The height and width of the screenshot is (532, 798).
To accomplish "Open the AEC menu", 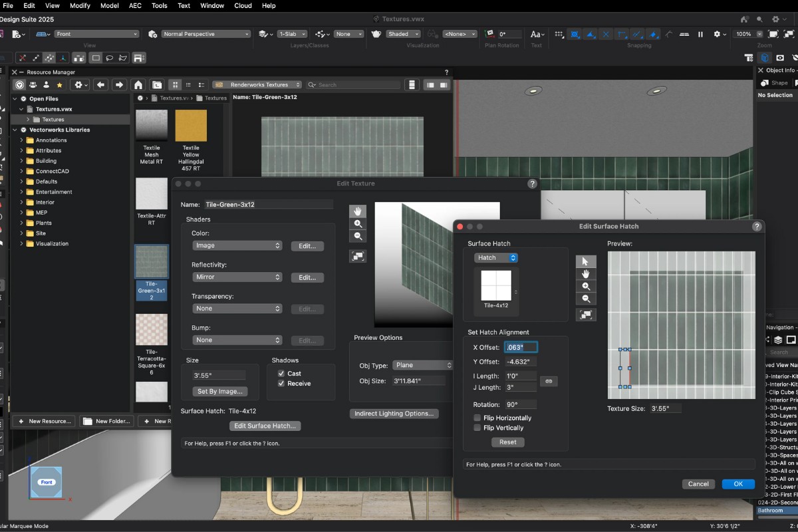I will [x=134, y=5].
